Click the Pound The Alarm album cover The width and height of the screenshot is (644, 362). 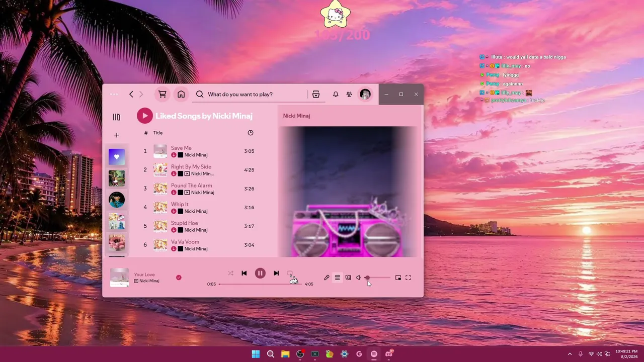(x=160, y=189)
